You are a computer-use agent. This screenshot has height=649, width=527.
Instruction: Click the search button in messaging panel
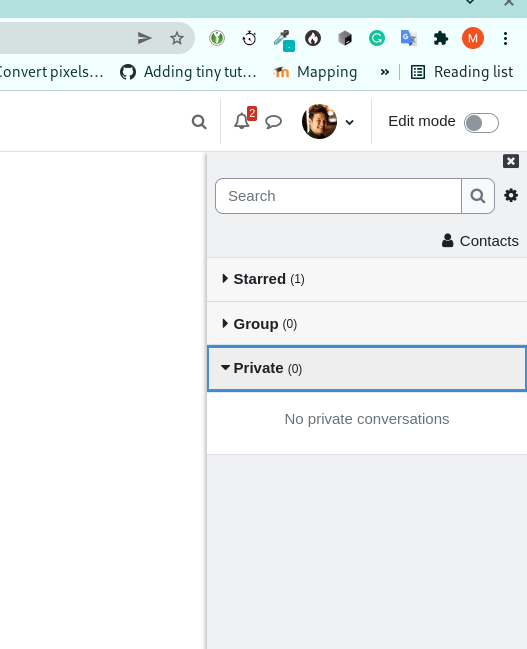pyautogui.click(x=478, y=196)
